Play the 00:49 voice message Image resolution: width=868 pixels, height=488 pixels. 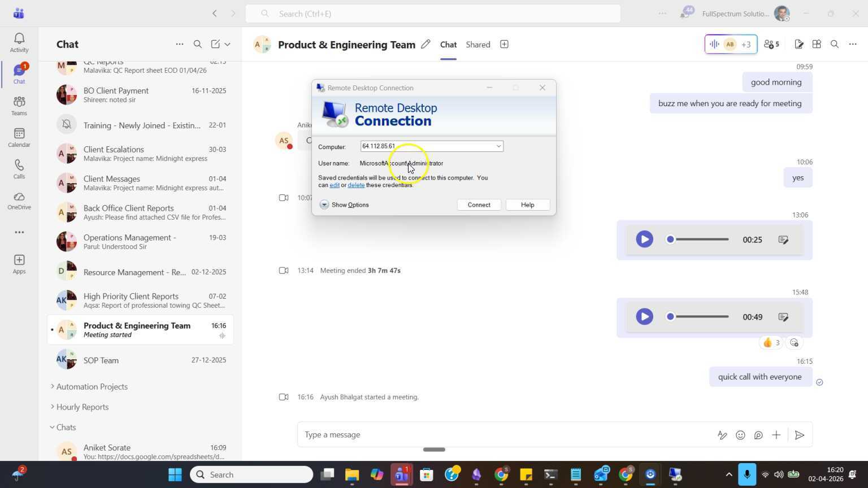(644, 317)
